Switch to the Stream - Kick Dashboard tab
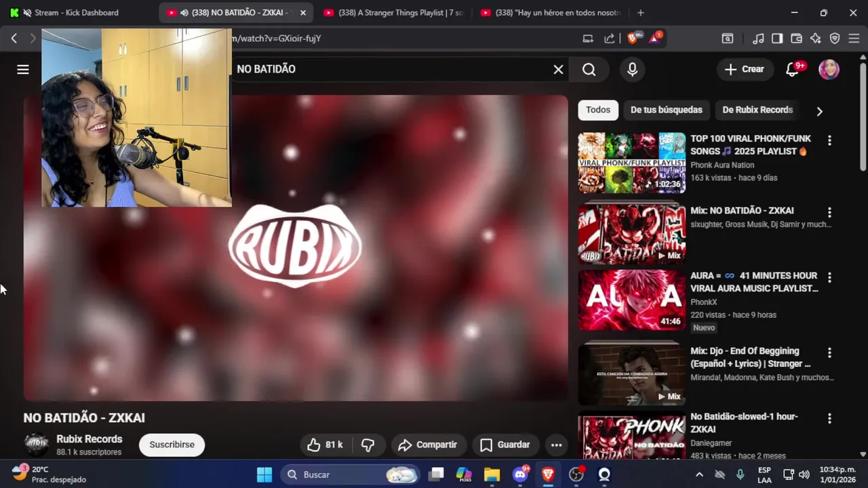 coord(77,13)
